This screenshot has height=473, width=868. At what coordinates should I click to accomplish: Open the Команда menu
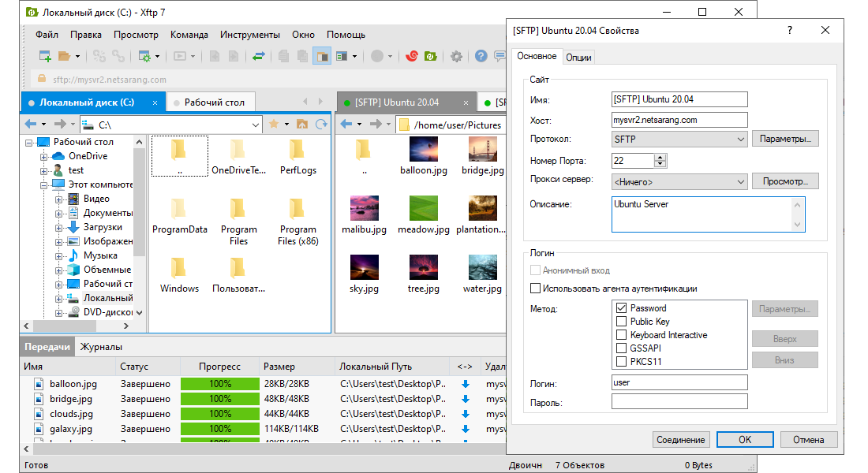(x=189, y=35)
